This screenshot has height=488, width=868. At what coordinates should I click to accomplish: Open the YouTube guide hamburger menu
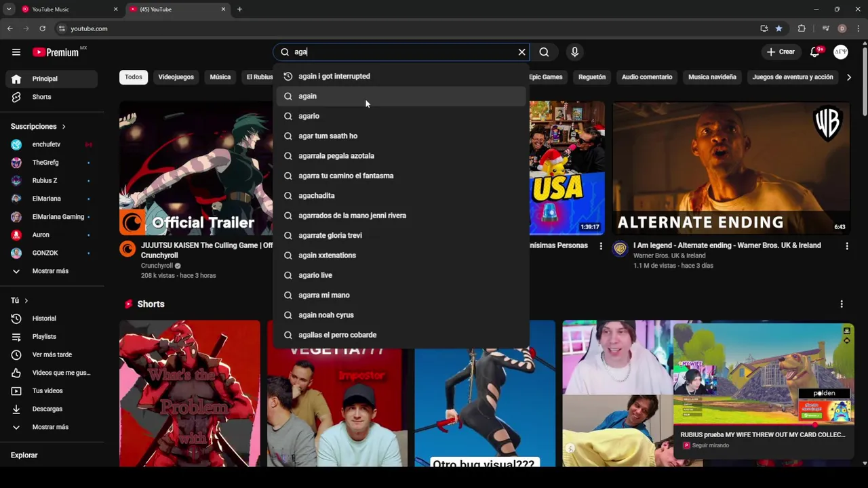16,52
